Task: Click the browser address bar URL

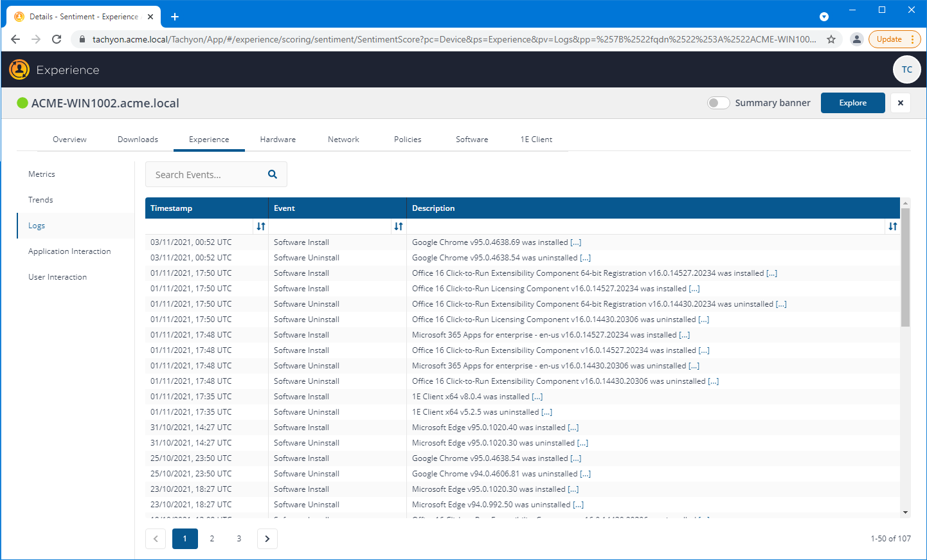Action: (x=454, y=39)
